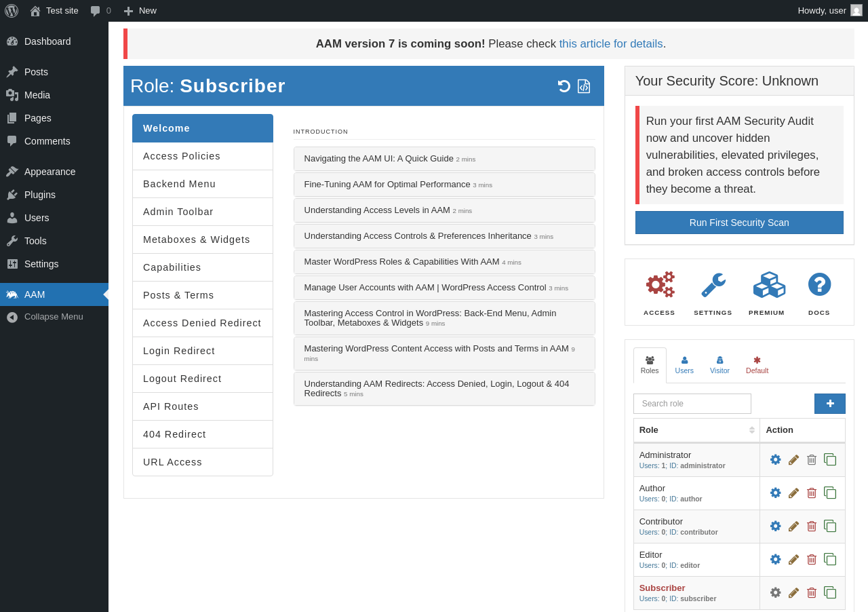The width and height of the screenshot is (868, 612).
Task: Switch to the Default tab
Action: point(757,365)
